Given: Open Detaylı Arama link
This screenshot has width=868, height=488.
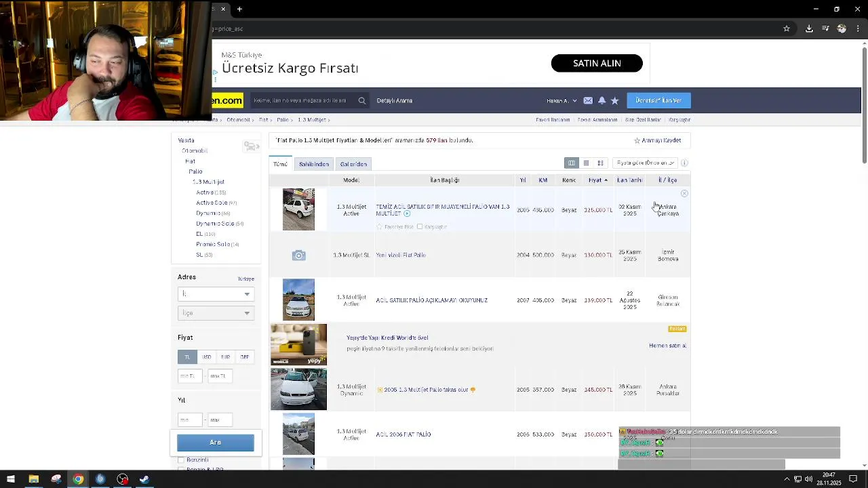Looking at the screenshot, I should click(395, 100).
